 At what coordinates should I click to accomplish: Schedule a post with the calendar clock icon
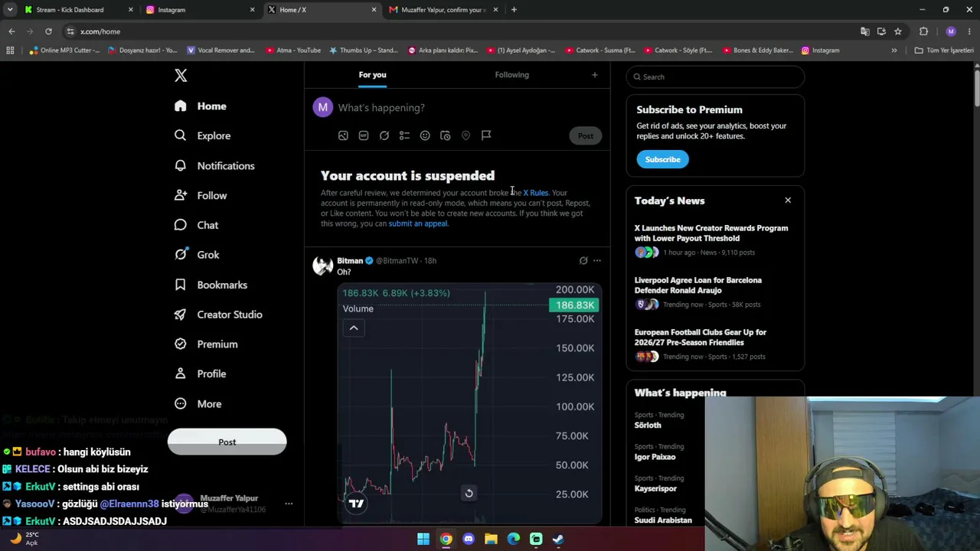click(x=446, y=135)
